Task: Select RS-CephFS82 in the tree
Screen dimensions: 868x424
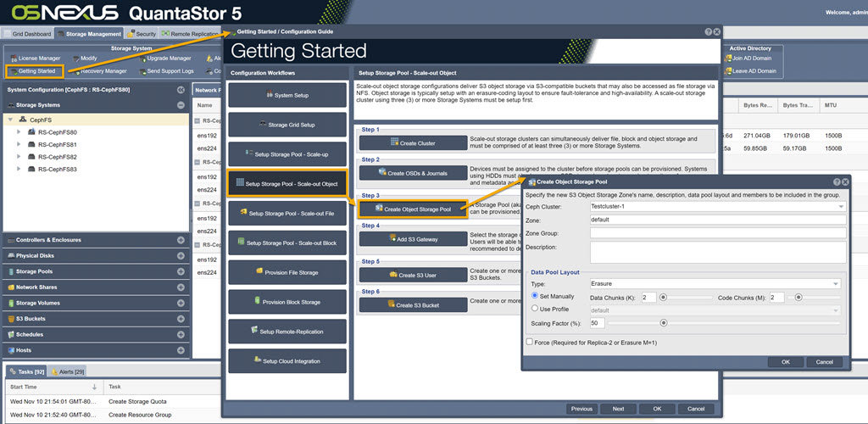Action: coord(57,157)
